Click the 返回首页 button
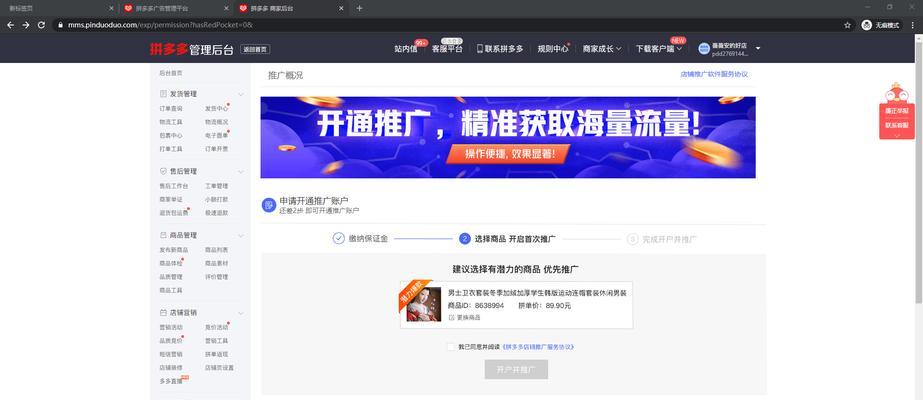Screen dimensions: 923x400 pos(255,49)
